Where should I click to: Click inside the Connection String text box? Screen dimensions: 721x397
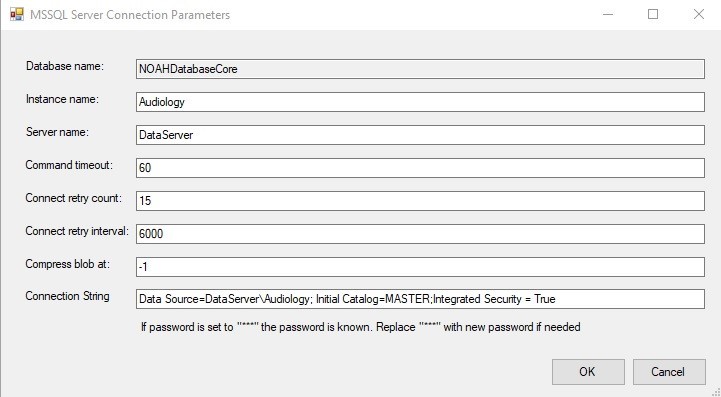click(x=420, y=299)
